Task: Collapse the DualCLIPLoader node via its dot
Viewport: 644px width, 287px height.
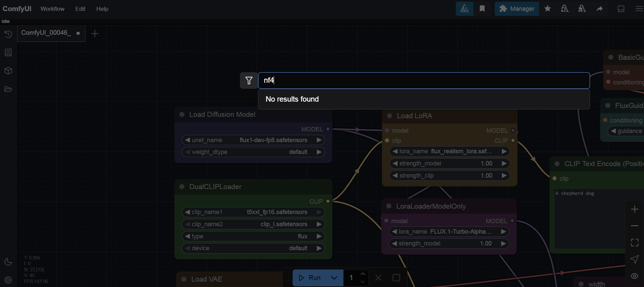Action: 182,187
